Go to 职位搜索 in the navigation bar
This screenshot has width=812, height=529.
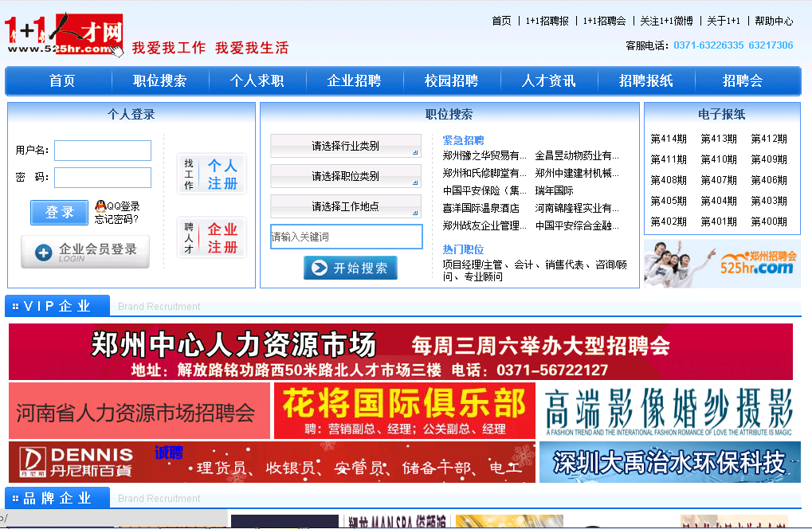159,80
